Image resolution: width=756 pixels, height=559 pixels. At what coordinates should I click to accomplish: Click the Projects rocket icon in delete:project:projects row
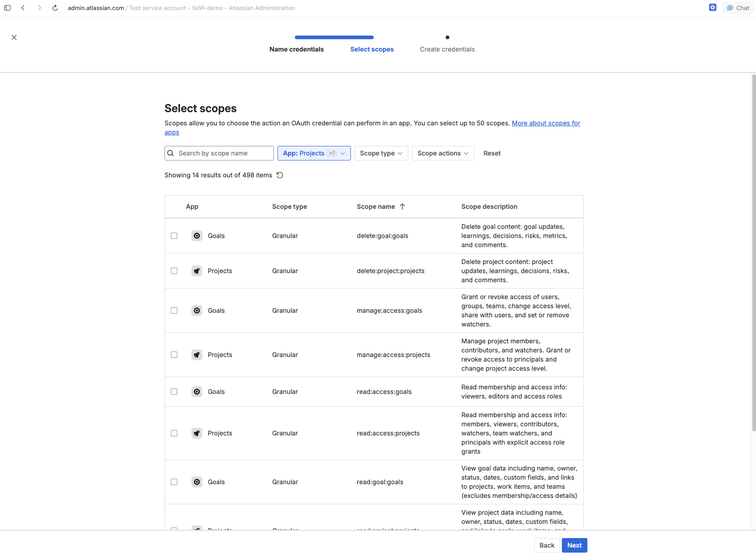point(197,271)
